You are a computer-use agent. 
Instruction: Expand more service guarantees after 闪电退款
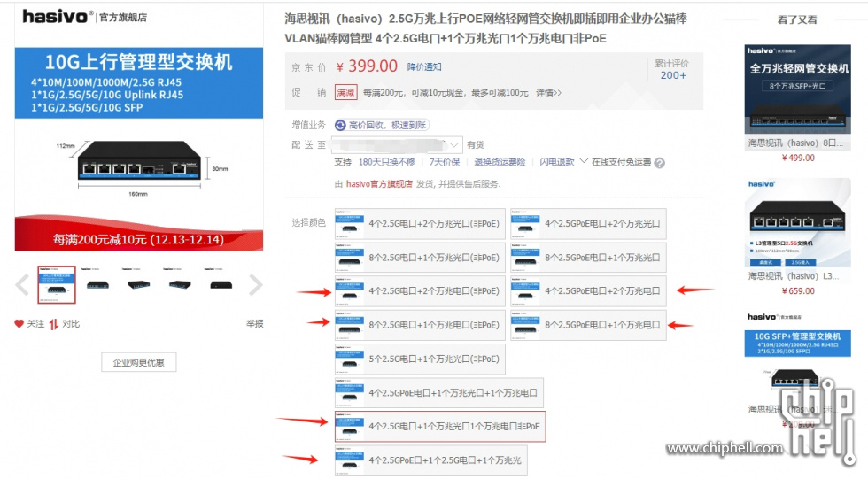click(584, 161)
